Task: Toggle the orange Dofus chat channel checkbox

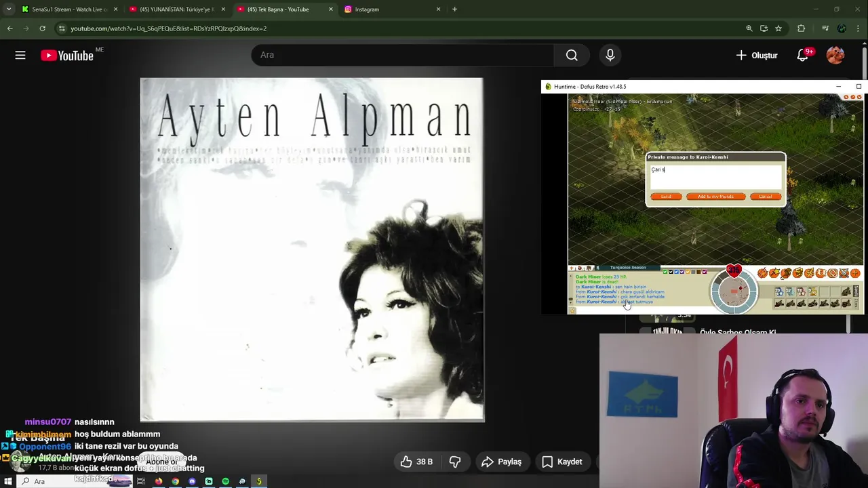Action: tap(688, 272)
